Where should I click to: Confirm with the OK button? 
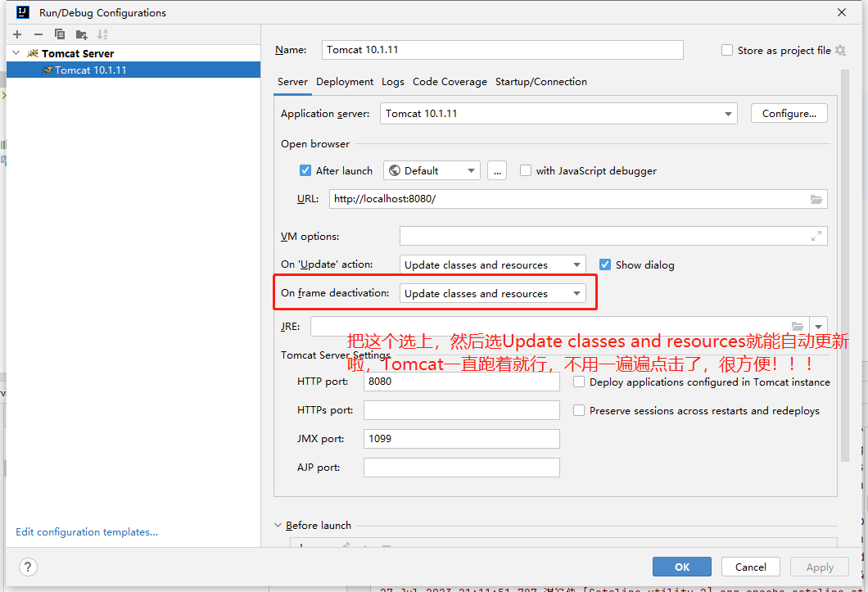pyautogui.click(x=682, y=567)
